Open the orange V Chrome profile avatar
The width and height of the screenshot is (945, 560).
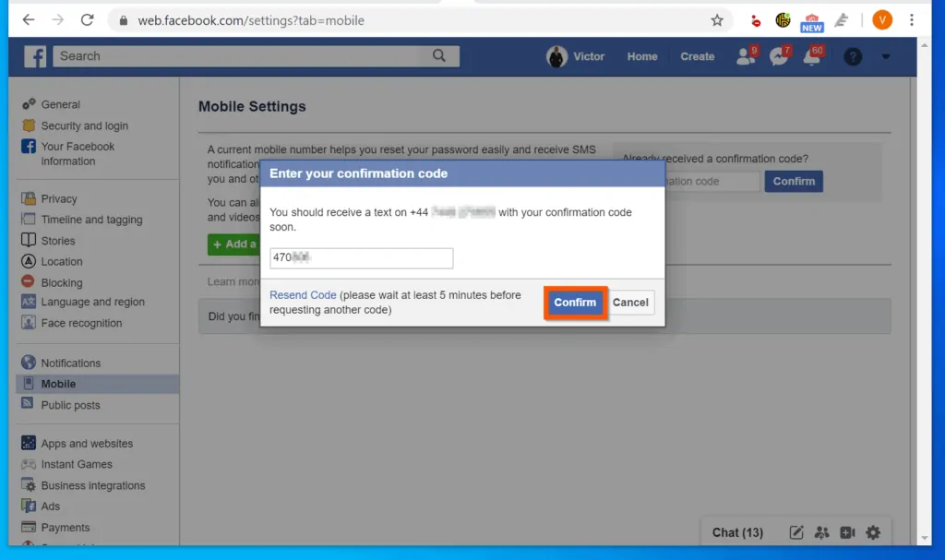coord(882,20)
